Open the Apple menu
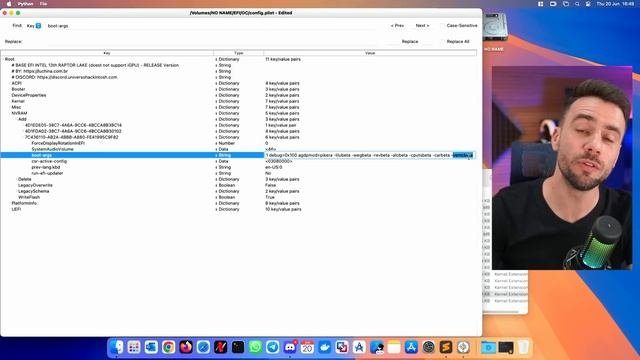 click(x=9, y=4)
